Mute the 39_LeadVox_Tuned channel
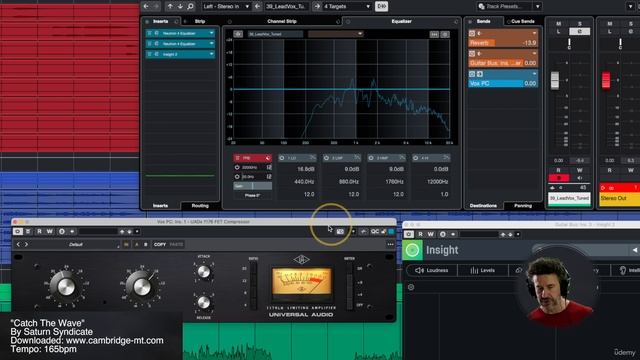This screenshot has height=360, width=640. 558,24
